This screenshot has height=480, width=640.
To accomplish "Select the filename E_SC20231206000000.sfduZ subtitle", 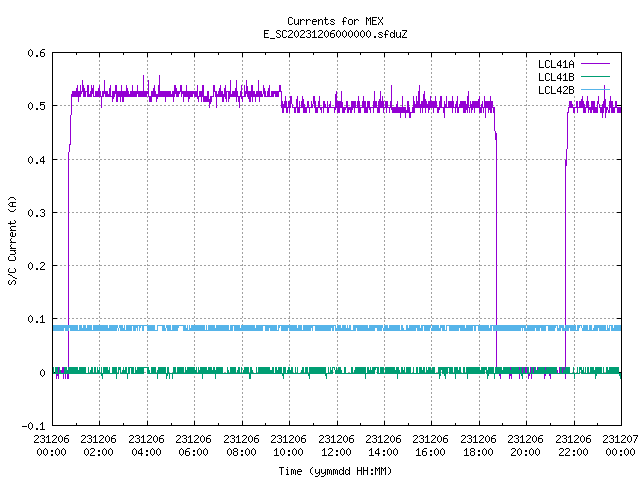I will coord(335,34).
